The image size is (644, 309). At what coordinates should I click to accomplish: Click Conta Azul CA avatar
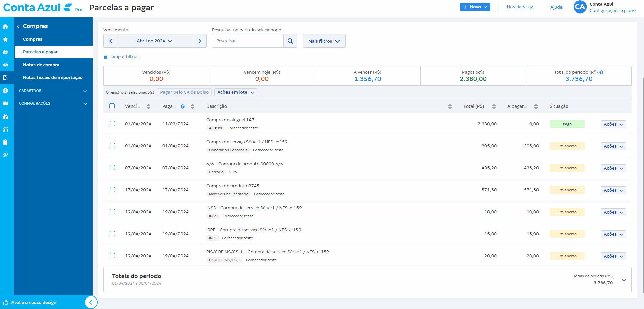pos(580,7)
